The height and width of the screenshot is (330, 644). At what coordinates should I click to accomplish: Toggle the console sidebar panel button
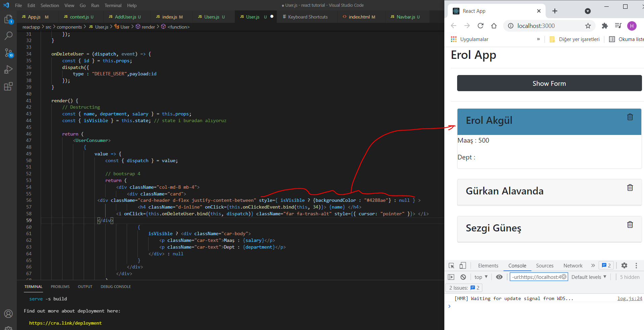pos(451,277)
